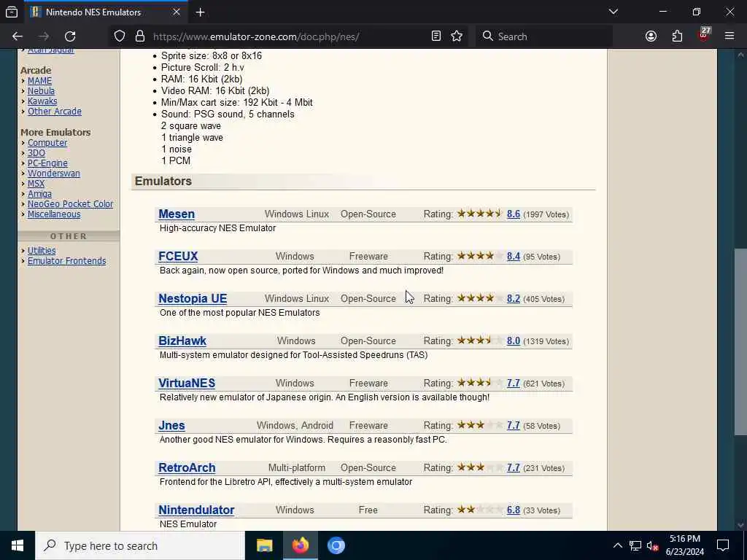Open the Windows Start menu
This screenshot has height=560, width=747.
[x=18, y=545]
